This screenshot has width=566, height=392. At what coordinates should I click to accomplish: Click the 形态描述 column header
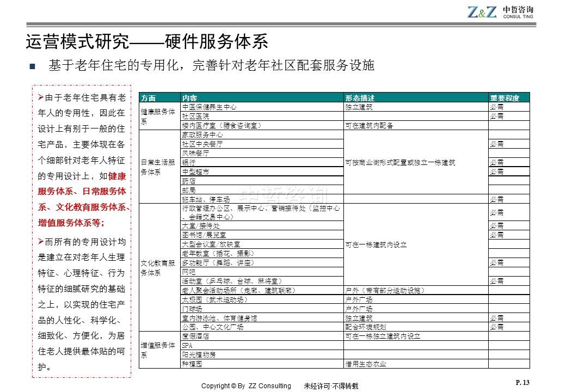point(360,98)
